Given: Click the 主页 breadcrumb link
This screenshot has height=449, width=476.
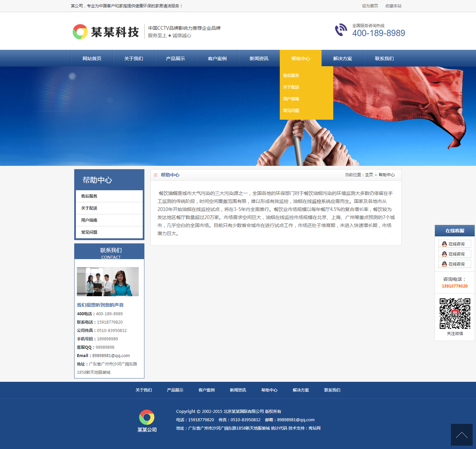Looking at the screenshot, I should pos(369,175).
